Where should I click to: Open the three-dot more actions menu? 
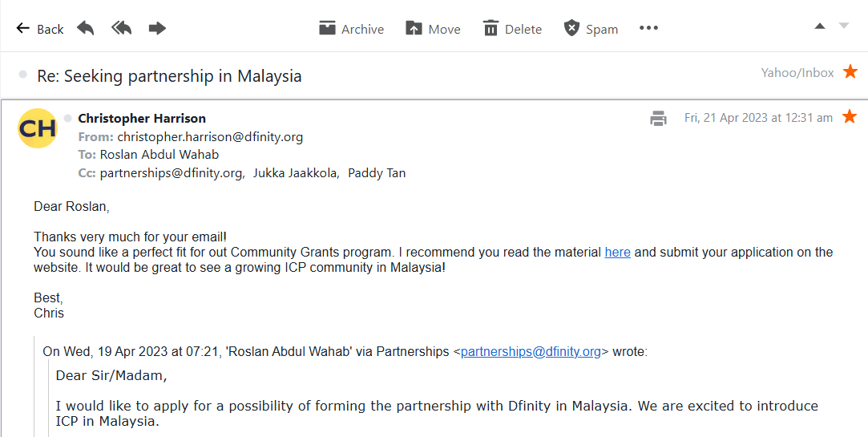pos(648,28)
